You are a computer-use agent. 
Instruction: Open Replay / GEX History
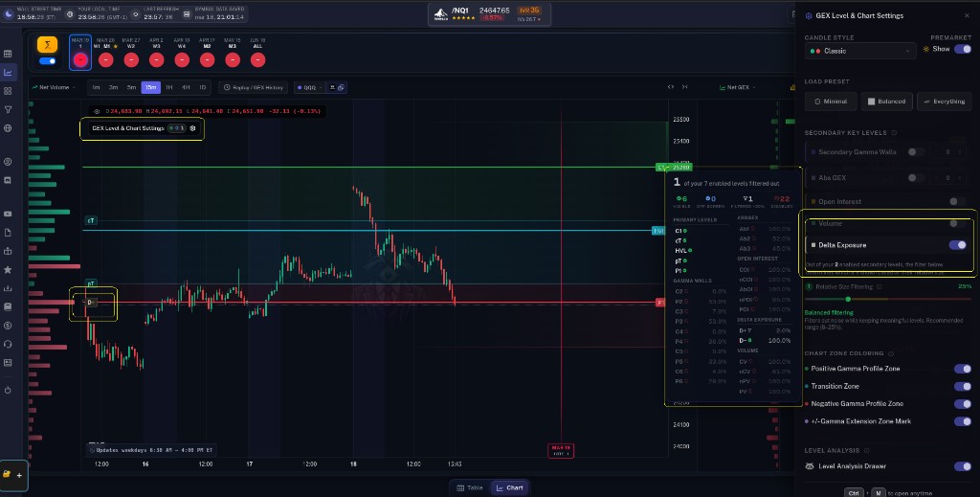[x=254, y=87]
